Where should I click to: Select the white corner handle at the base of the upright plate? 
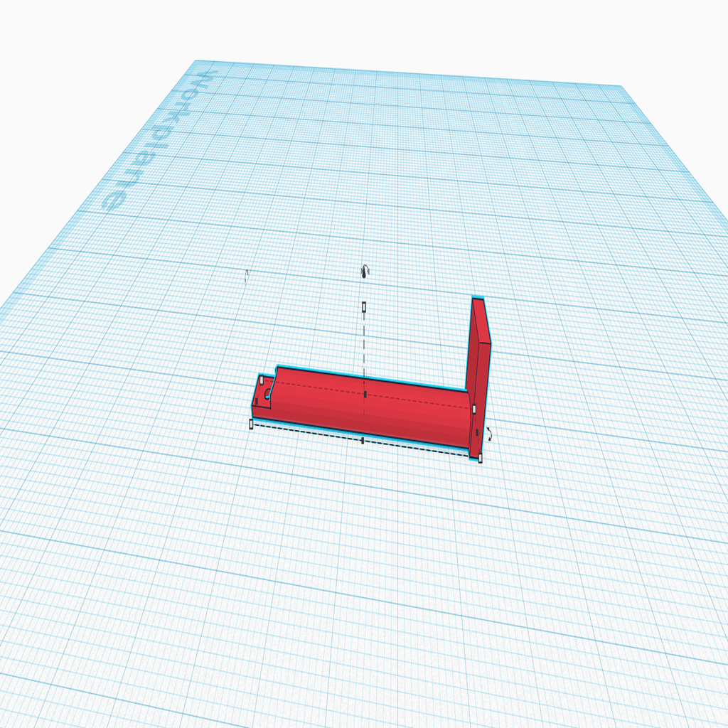point(474,409)
